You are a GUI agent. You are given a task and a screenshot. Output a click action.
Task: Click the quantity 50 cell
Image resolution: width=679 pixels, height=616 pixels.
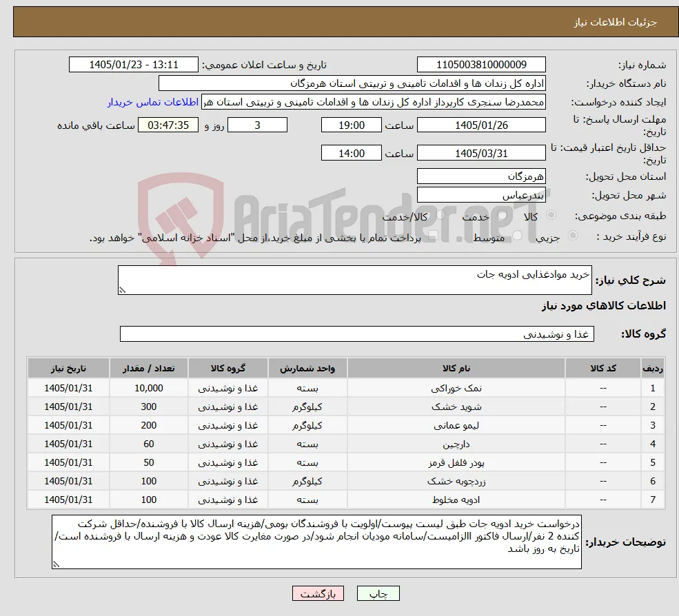pyautogui.click(x=148, y=462)
